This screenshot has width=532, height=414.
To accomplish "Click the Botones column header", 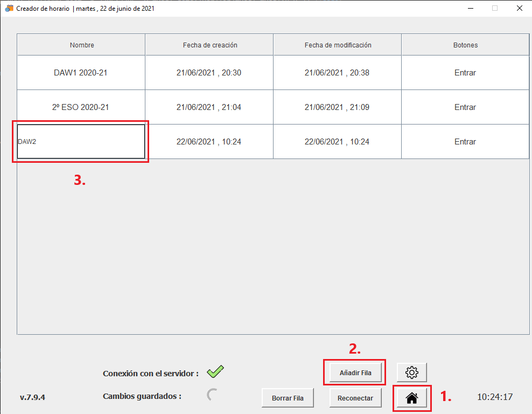I will tap(465, 45).
